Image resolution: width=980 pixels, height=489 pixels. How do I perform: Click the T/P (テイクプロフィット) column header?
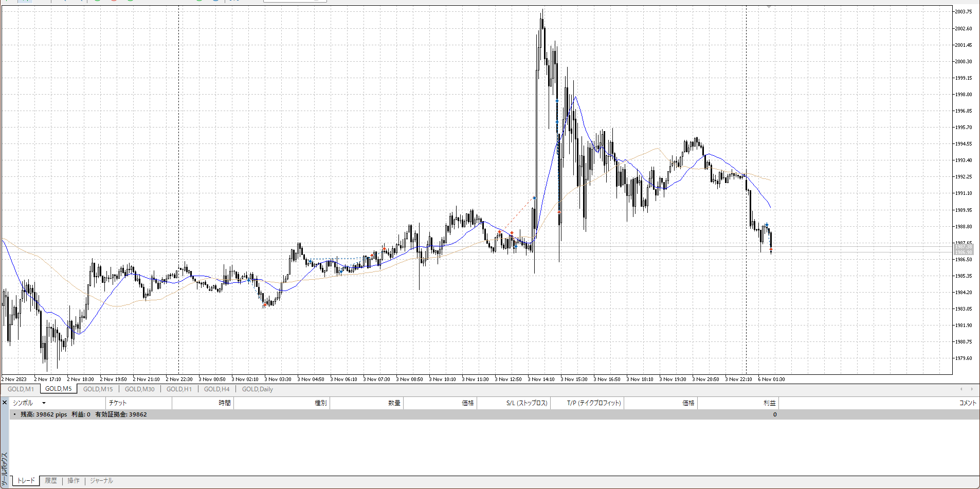pyautogui.click(x=594, y=403)
